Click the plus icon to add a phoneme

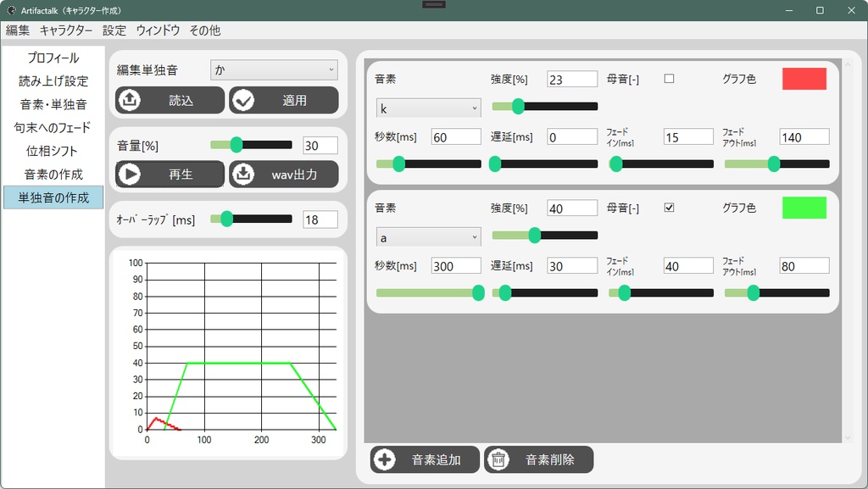[x=387, y=459]
